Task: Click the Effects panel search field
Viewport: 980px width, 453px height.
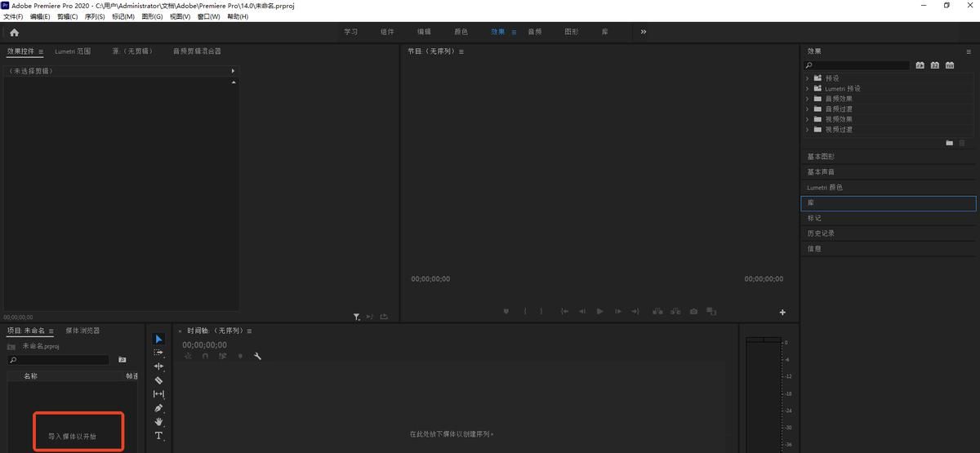Action: 857,65
